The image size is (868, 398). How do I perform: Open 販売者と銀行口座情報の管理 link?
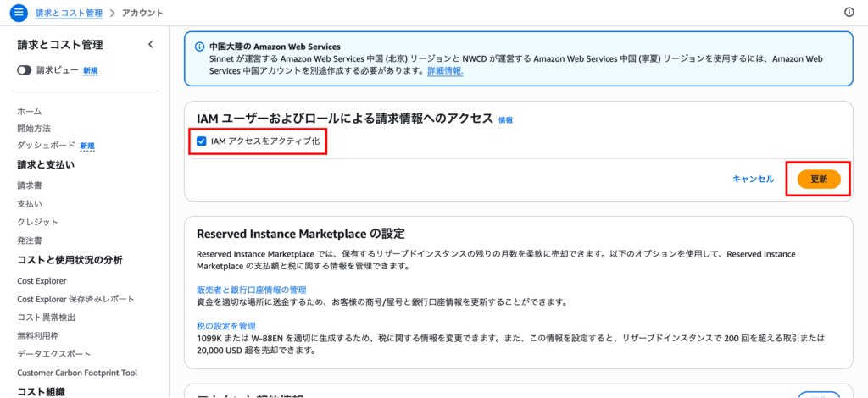click(x=251, y=290)
